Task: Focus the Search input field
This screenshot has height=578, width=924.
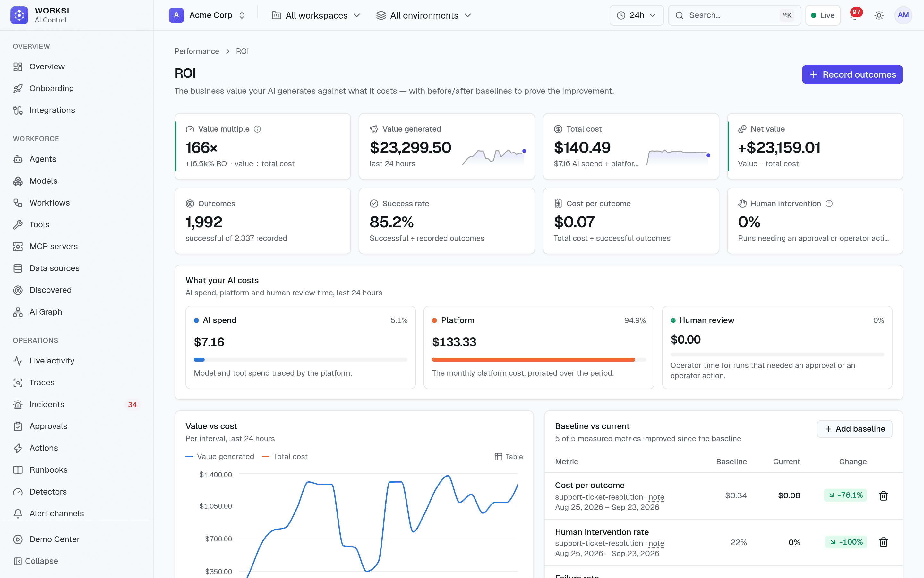Action: point(734,15)
